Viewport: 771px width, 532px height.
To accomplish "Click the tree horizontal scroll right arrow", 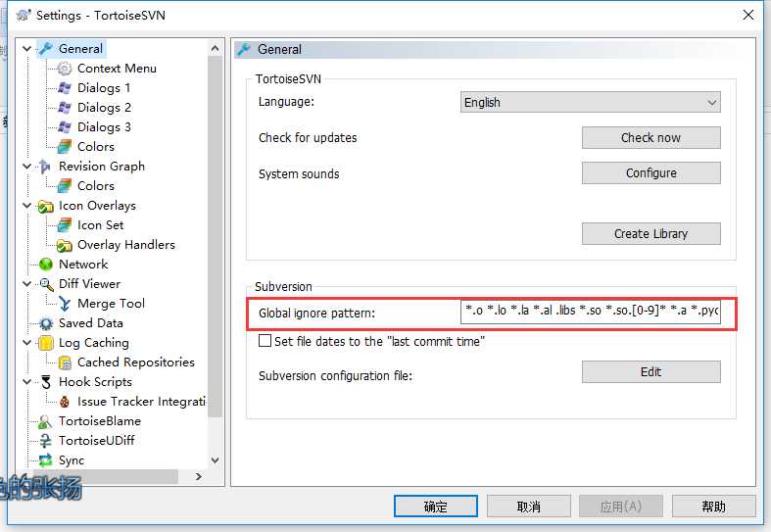I will click(x=199, y=476).
